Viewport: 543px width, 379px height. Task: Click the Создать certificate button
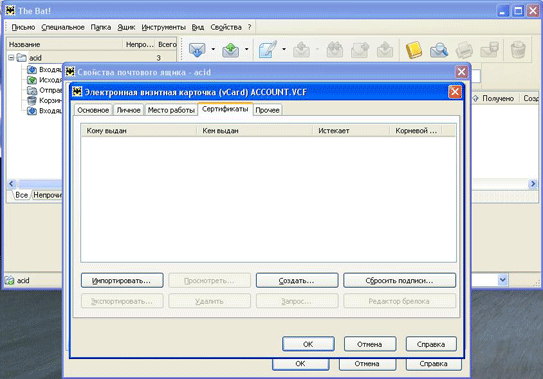297,280
